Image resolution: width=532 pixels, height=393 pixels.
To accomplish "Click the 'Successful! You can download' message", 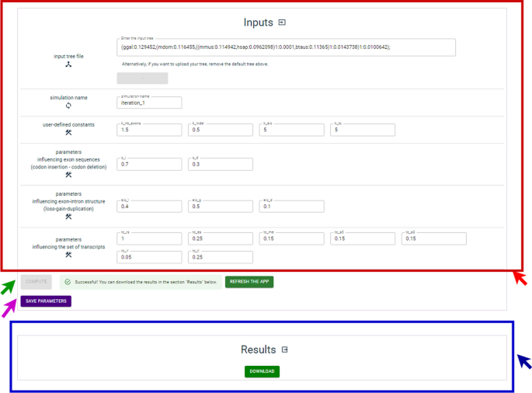I will point(145,282).
